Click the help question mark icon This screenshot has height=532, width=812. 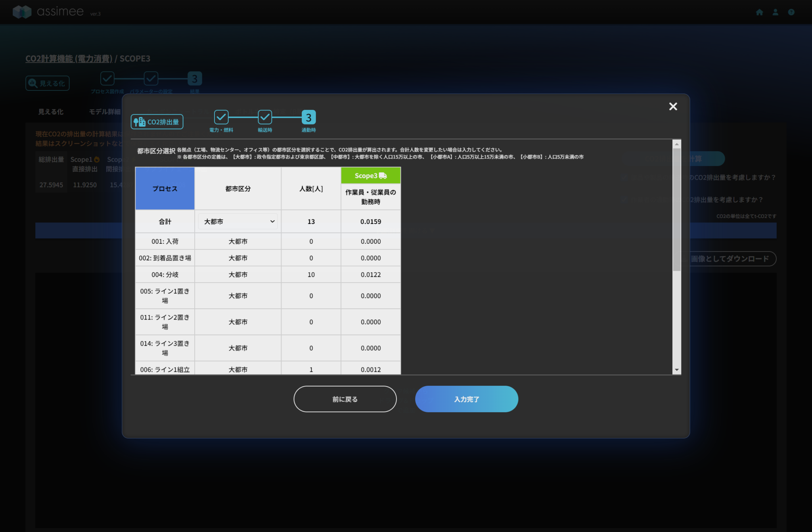(791, 12)
